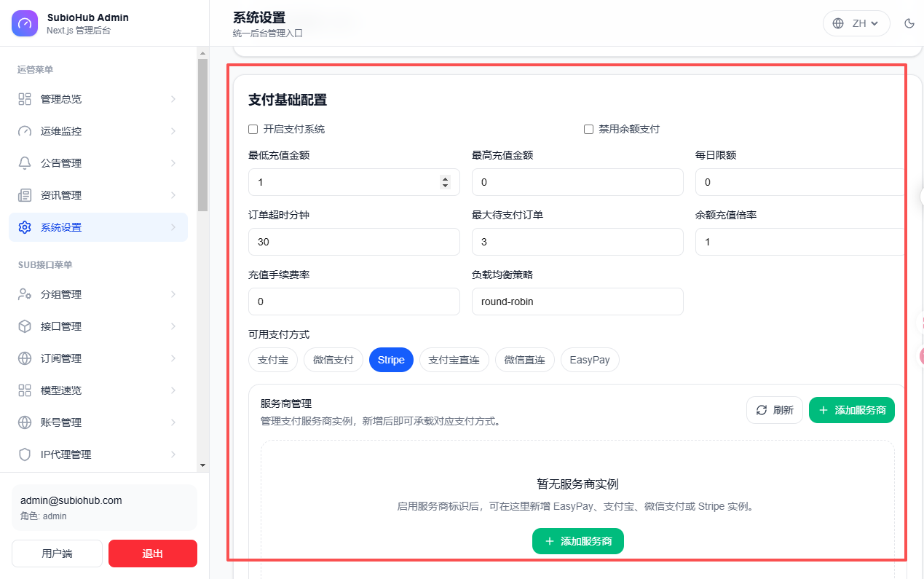Click the 最高充值金额 input field

[x=577, y=182]
